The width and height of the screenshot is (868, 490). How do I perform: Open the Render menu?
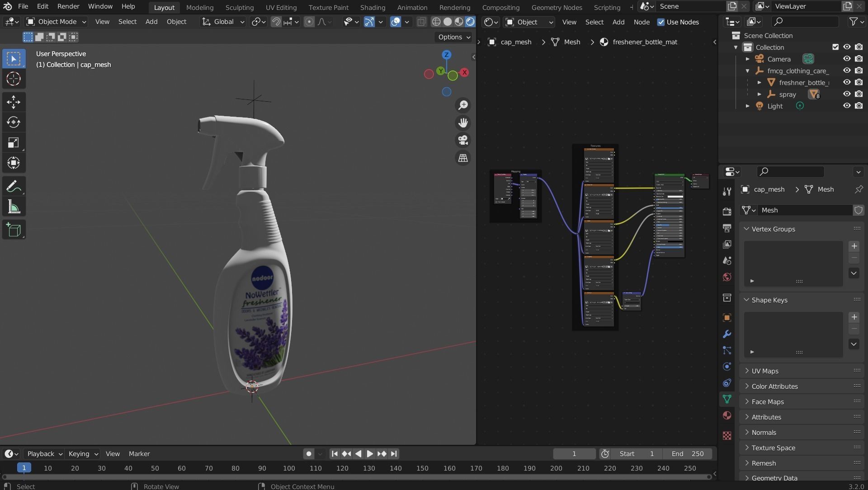click(x=68, y=6)
